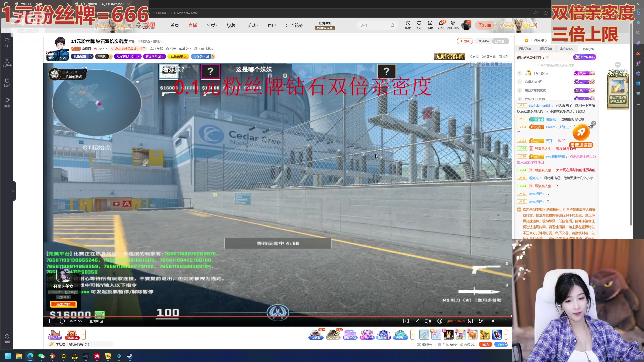Click the 成为钻粉 button

tap(585, 57)
